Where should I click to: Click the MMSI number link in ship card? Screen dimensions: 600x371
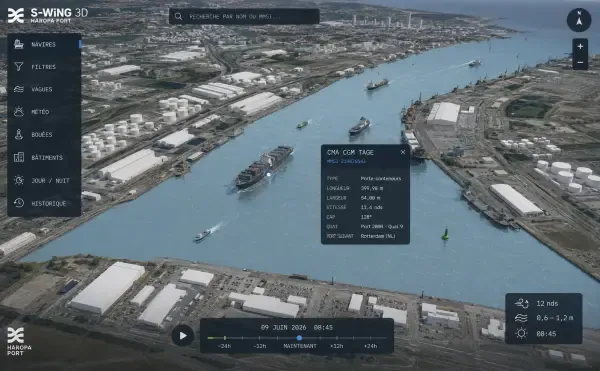(x=346, y=161)
